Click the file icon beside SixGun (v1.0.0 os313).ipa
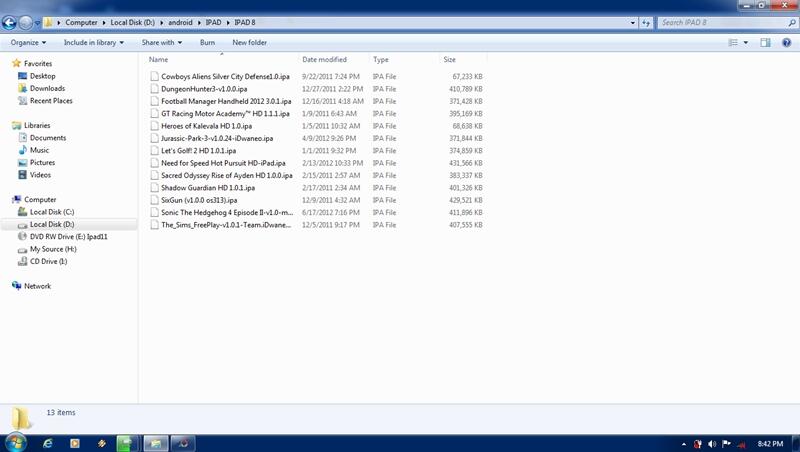Image resolution: width=800 pixels, height=452 pixels. 154,200
